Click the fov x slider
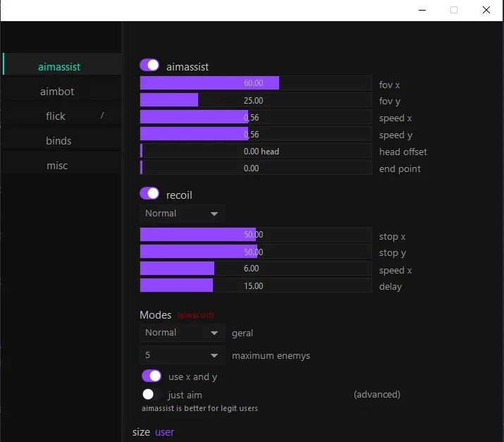504x442 pixels. click(256, 83)
